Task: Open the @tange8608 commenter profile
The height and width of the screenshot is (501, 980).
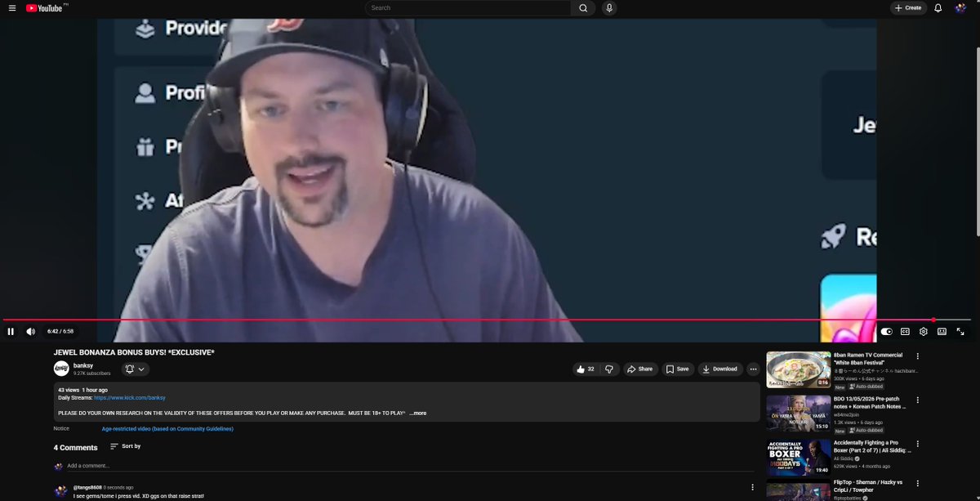Action: [87, 487]
